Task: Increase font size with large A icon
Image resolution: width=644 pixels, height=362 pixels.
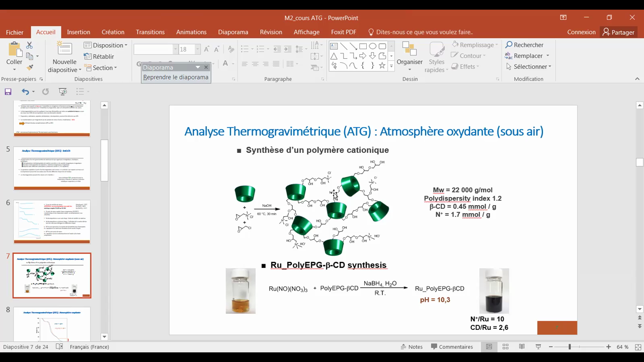Action: 207,49
